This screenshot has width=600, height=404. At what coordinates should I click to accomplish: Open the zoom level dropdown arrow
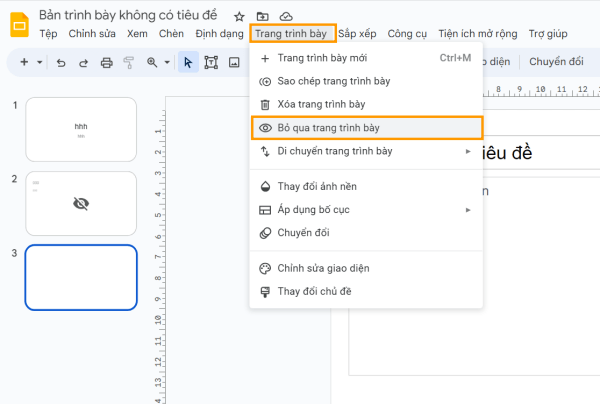pyautogui.click(x=167, y=62)
